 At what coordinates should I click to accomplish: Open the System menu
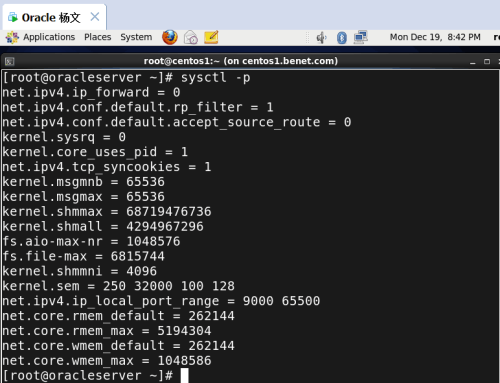pos(136,37)
